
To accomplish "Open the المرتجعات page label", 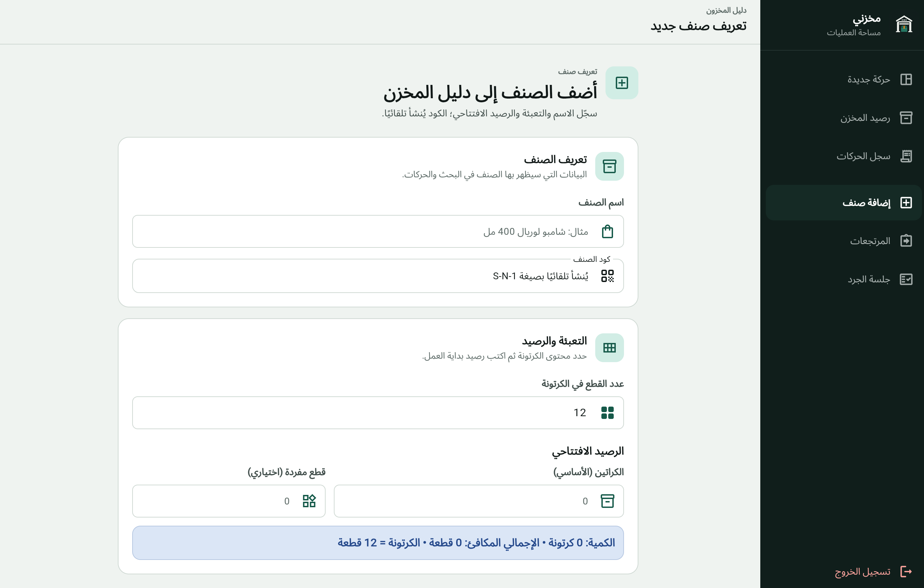I will point(870,241).
